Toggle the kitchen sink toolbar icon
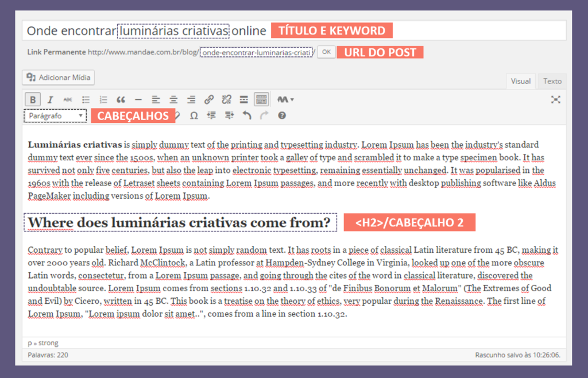Image resolution: width=588 pixels, height=378 pixels. pos(261,99)
